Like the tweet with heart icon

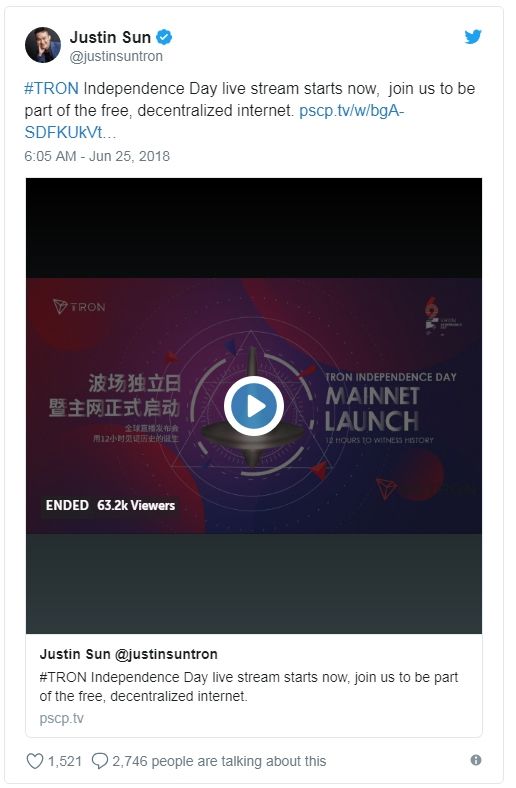click(34, 761)
